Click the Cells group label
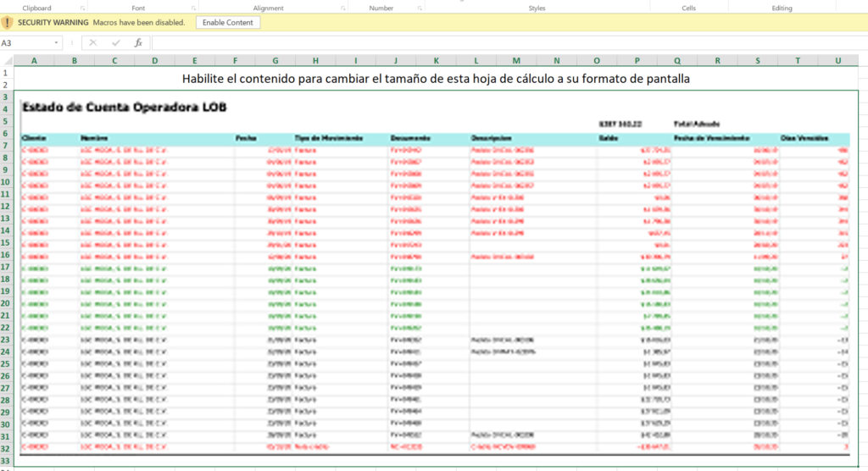 point(688,8)
